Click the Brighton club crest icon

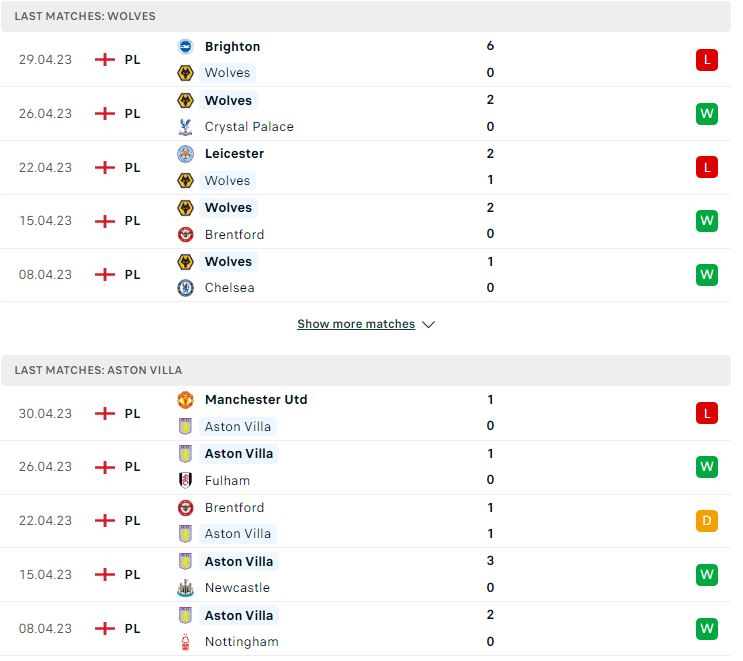pyautogui.click(x=185, y=46)
